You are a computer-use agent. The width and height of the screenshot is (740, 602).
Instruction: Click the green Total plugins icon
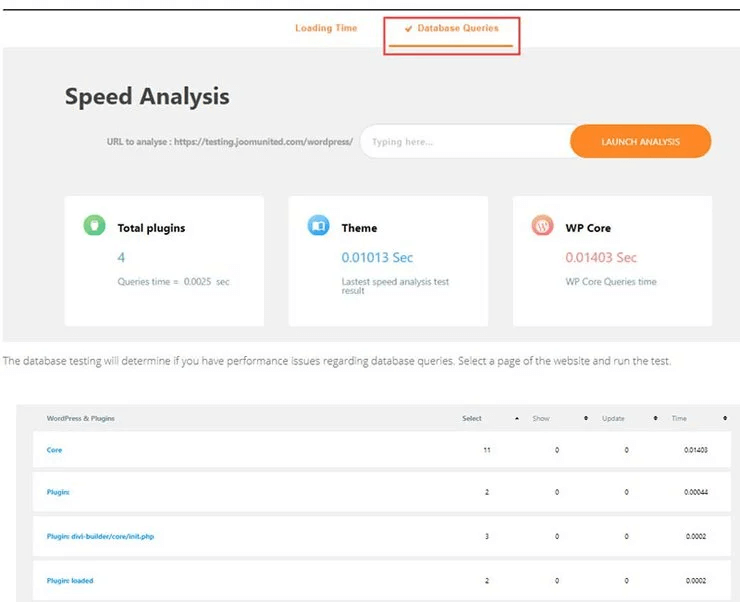[x=94, y=225]
